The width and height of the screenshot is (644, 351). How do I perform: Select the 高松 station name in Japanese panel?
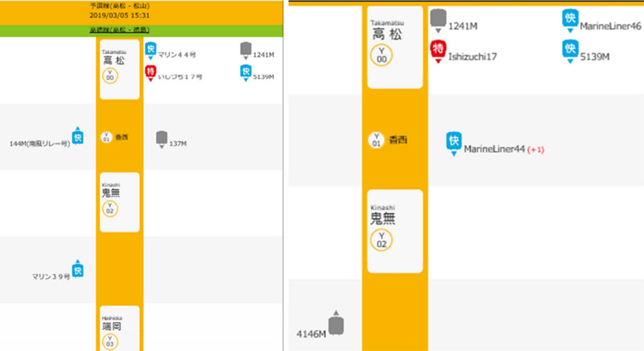114,60
